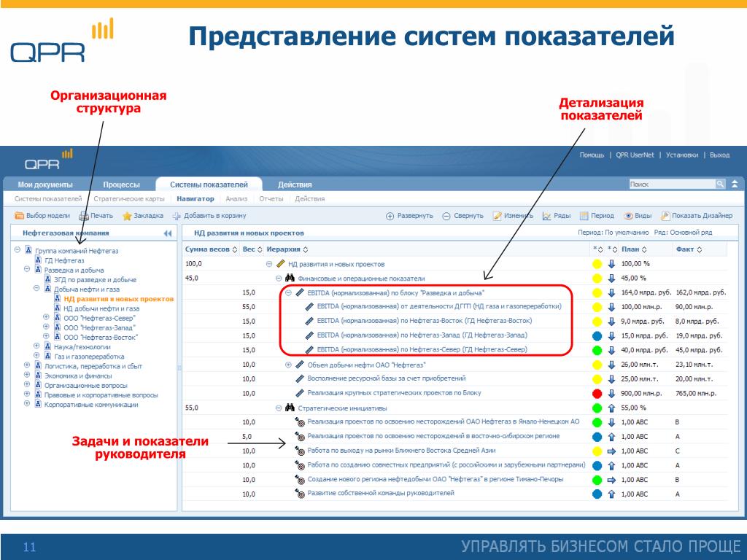Click target icon of Создание нового региона нефтедобычи

(x=300, y=480)
